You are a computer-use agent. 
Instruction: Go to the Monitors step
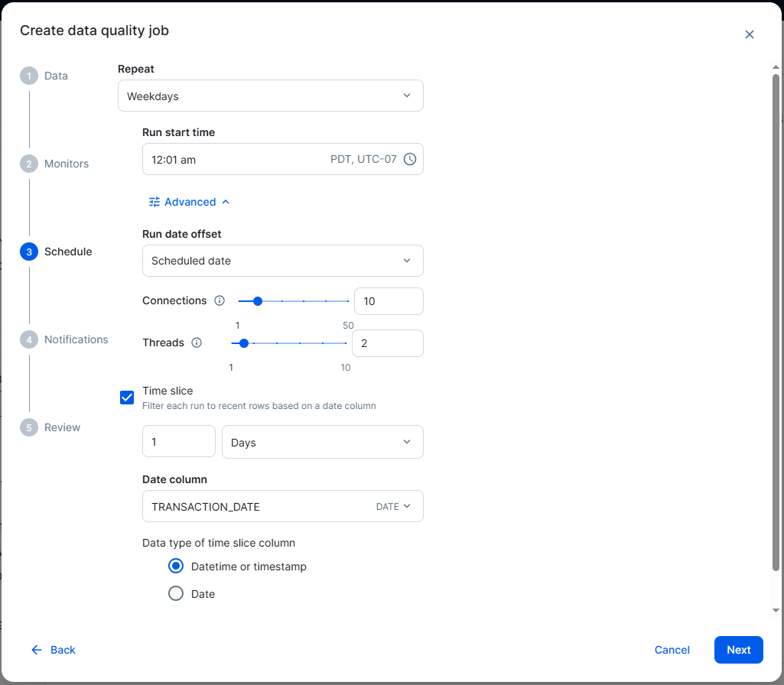tap(29, 164)
